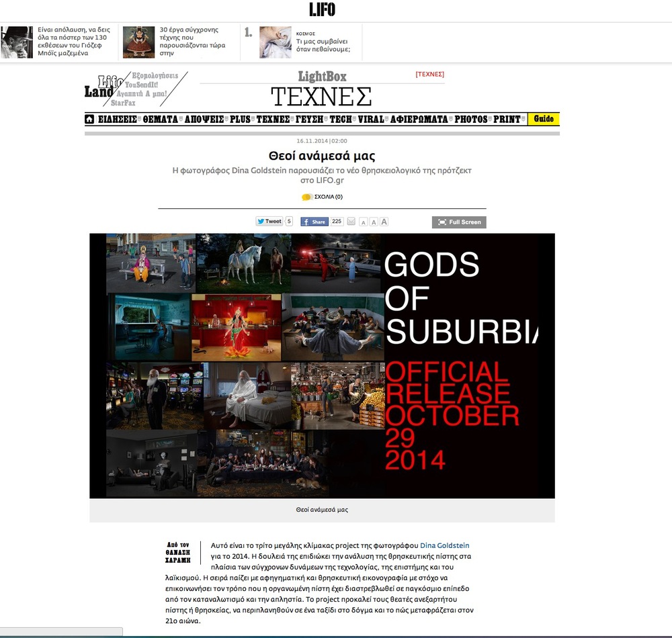Viewport: 672px width, 638px height.
Task: Click the LIFO logo at top
Action: [x=322, y=9]
